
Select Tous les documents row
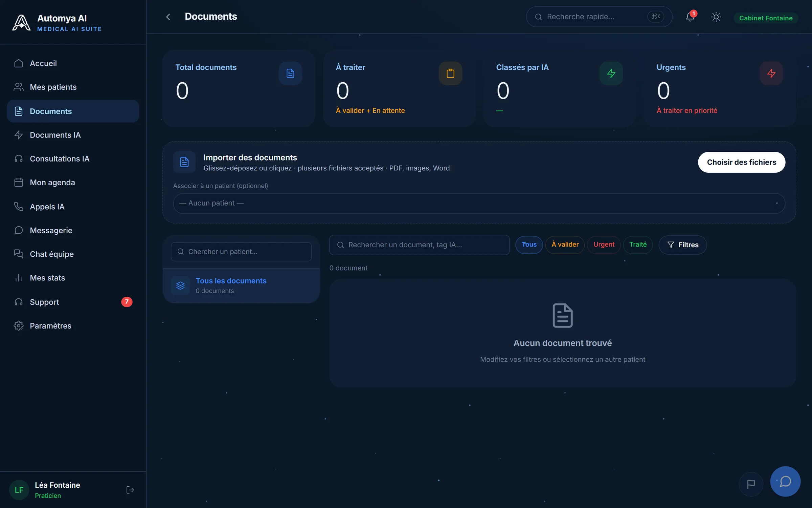coord(241,285)
